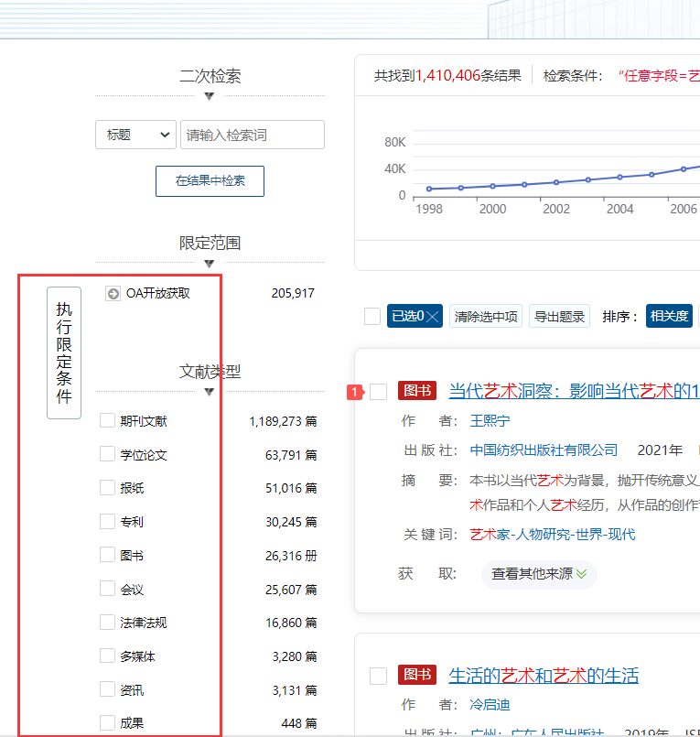Click the triangle arrow under 二次检索
700x737 pixels.
coord(210,96)
